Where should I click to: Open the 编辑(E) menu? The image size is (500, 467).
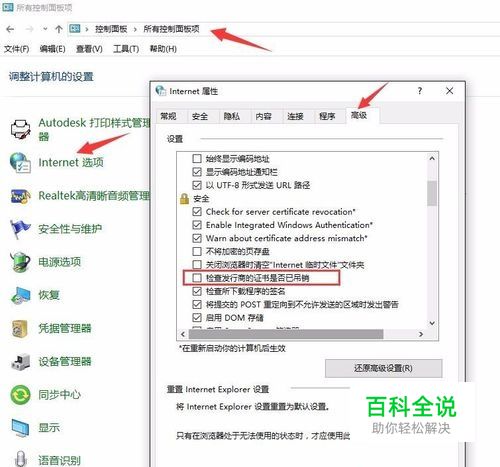pos(52,49)
